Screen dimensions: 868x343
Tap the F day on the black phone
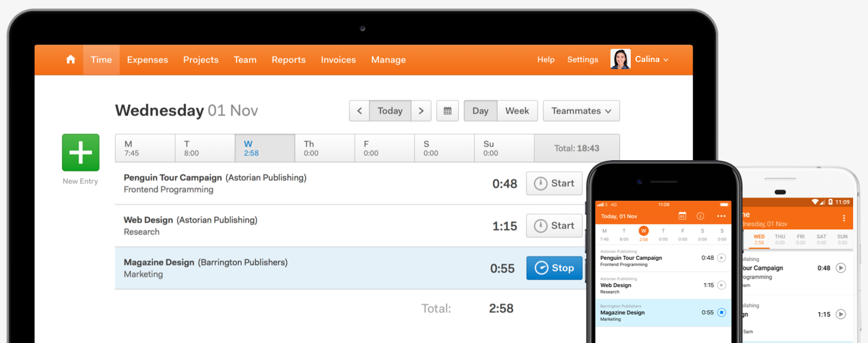click(683, 235)
